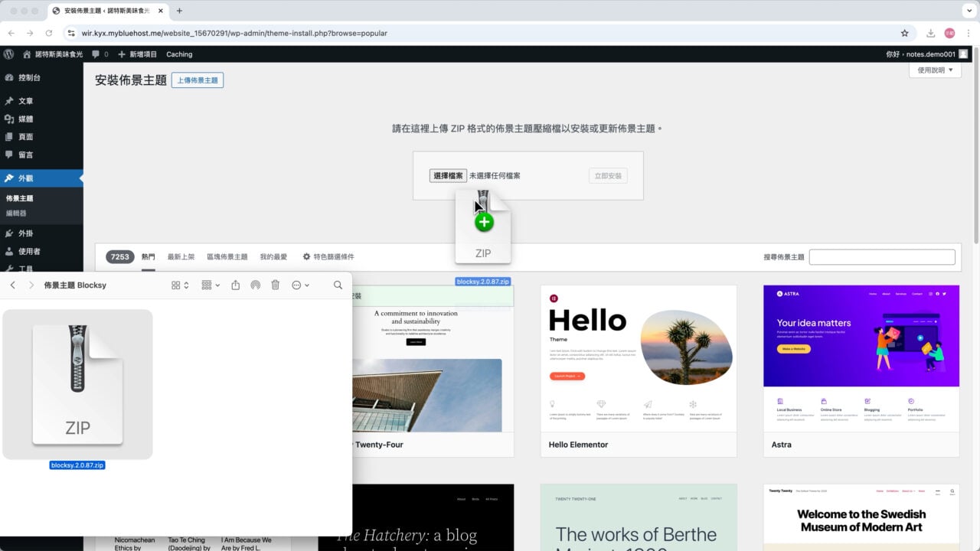Click 立即安裝 install button

click(608, 176)
